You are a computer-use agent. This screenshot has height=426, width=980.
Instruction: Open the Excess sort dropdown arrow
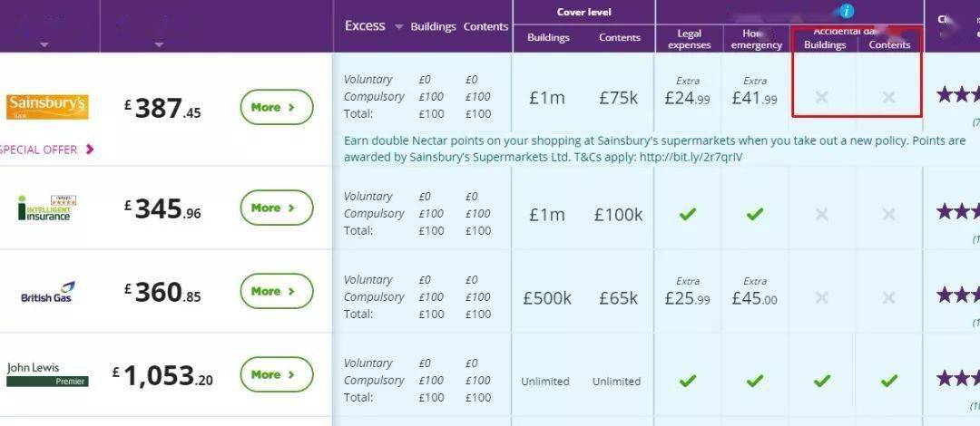398,27
